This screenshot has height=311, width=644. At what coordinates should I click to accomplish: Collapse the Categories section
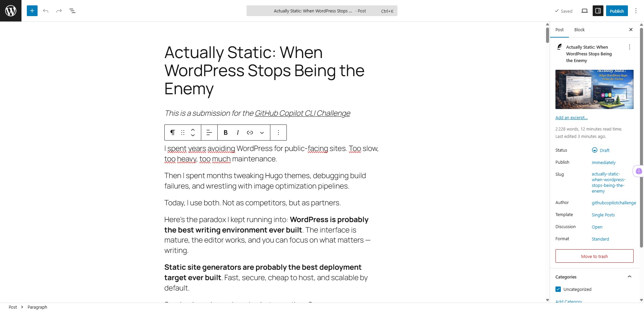tap(630, 276)
